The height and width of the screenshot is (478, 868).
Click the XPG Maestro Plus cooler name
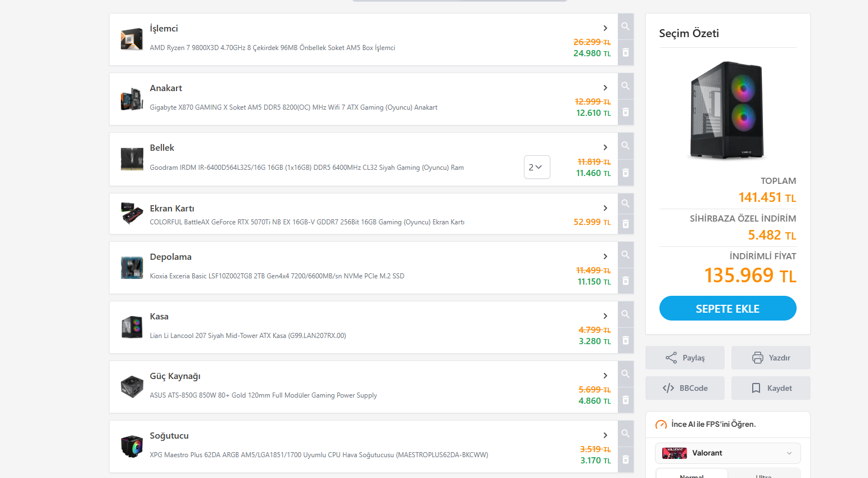319,455
